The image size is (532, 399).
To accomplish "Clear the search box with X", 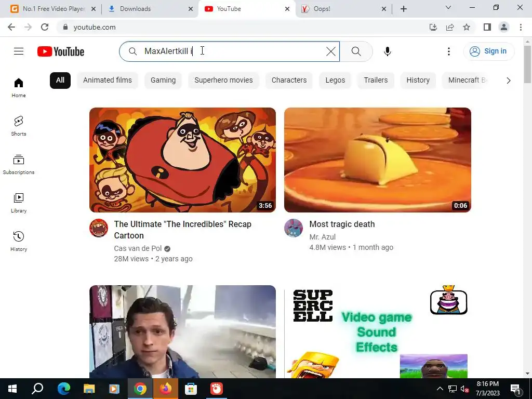I will 331,51.
